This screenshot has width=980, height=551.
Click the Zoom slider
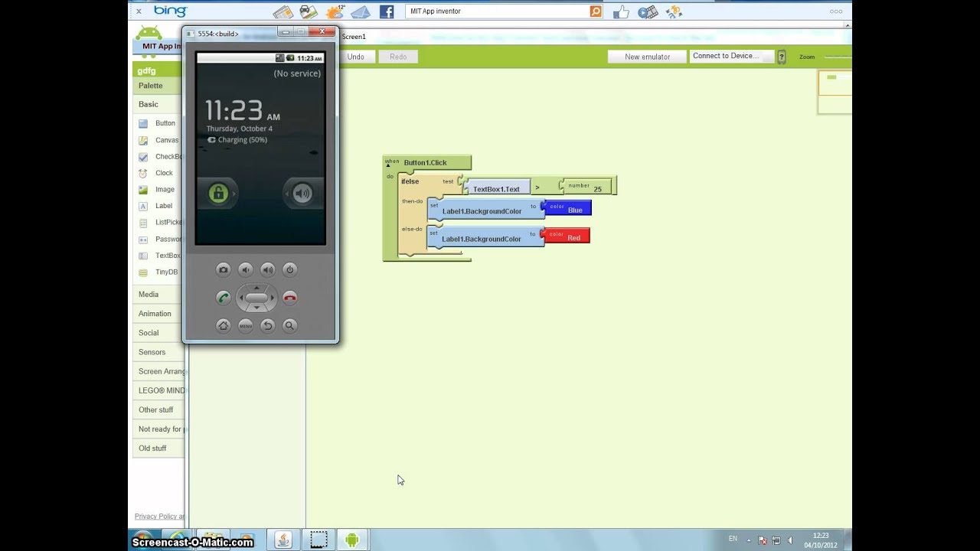838,57
